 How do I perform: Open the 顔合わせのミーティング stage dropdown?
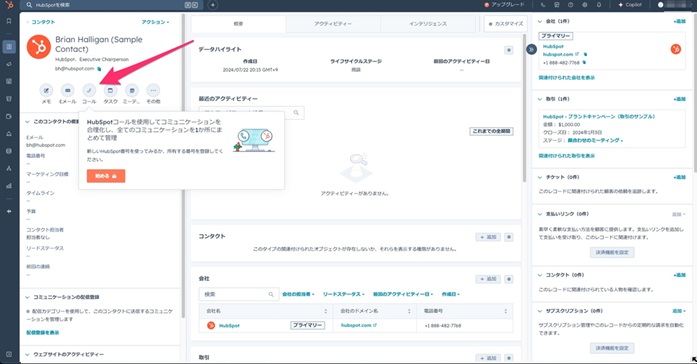click(595, 140)
